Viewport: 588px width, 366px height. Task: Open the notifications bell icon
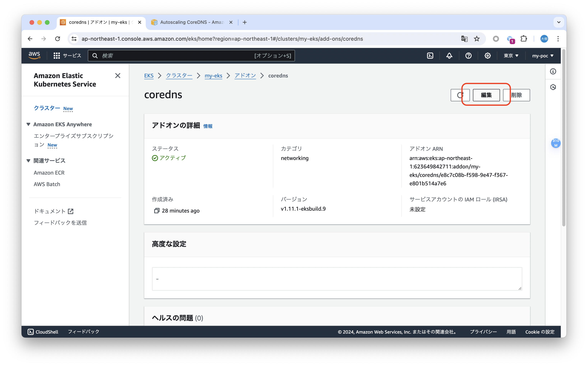click(449, 56)
